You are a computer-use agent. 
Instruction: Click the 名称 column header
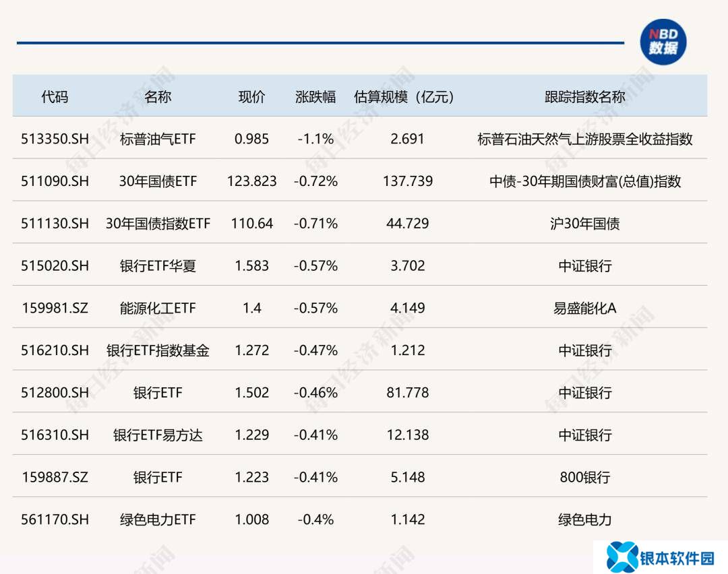coord(158,96)
